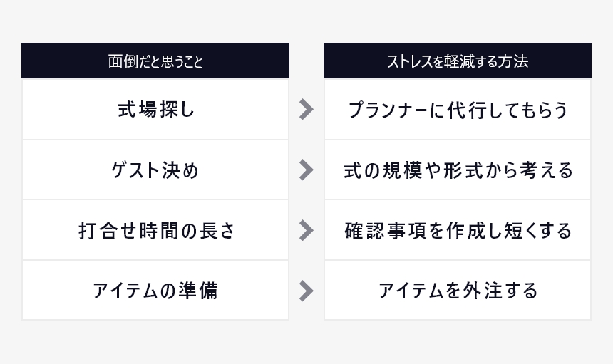Click the chevron arrow beside アイテムの準備
Image resolution: width=613 pixels, height=364 pixels.
[x=306, y=291]
